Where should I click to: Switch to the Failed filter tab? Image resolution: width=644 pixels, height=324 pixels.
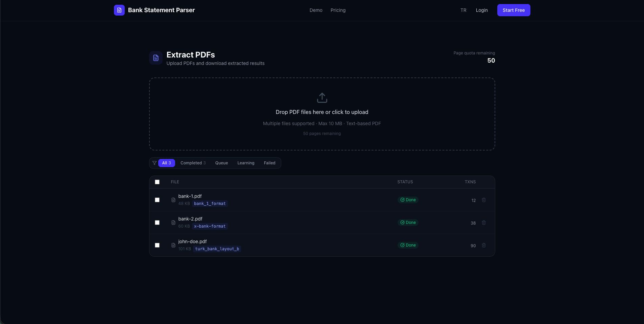click(x=269, y=163)
